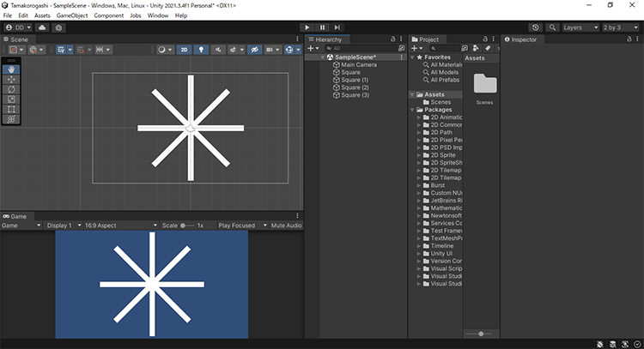Select the Hand tool in Scene view
The height and width of the screenshot is (349, 644).
pos(11,69)
